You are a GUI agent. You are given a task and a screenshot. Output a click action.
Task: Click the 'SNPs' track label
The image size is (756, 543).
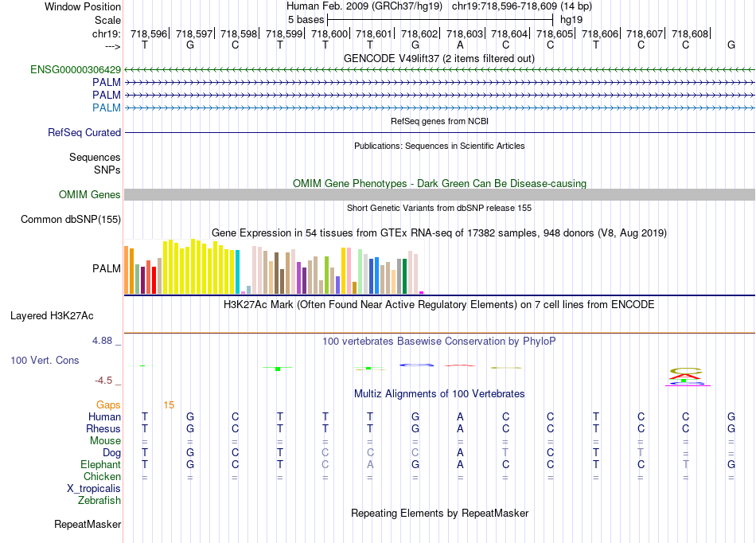click(x=107, y=170)
